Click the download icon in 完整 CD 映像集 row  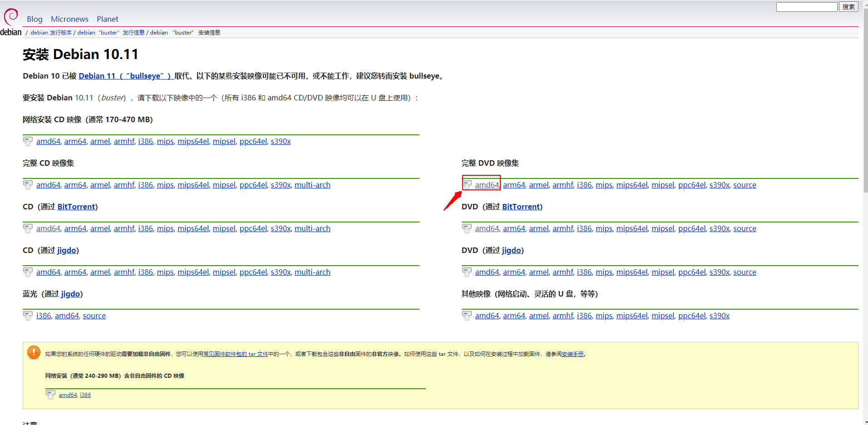[x=28, y=185]
